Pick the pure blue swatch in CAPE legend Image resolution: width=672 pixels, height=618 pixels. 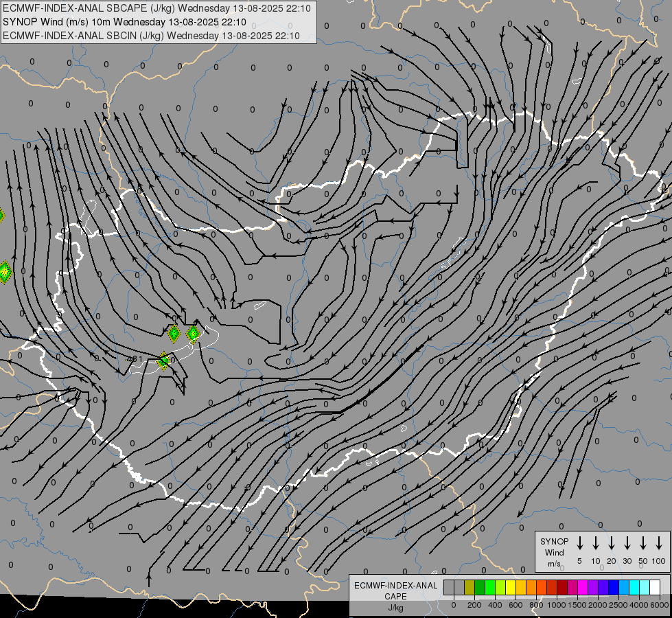click(614, 587)
